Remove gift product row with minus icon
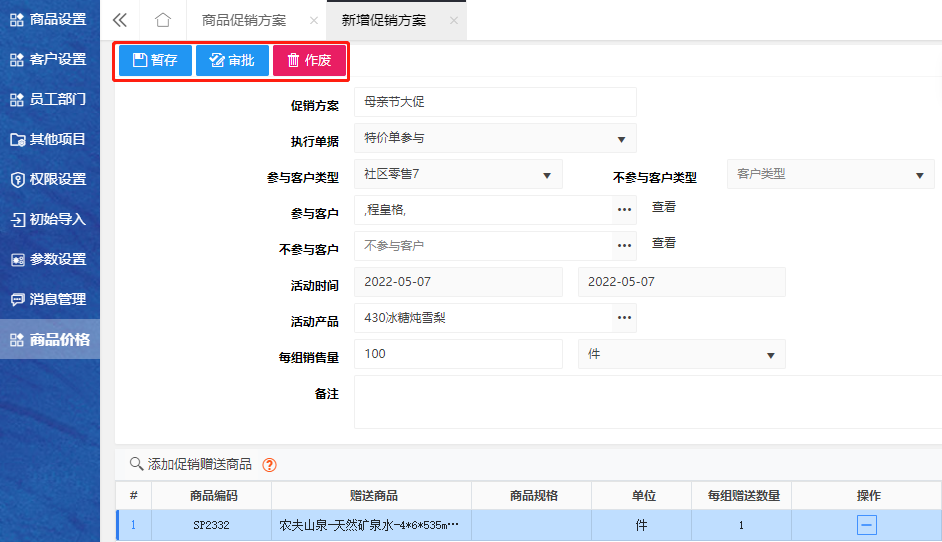This screenshot has width=942, height=542. click(x=867, y=525)
